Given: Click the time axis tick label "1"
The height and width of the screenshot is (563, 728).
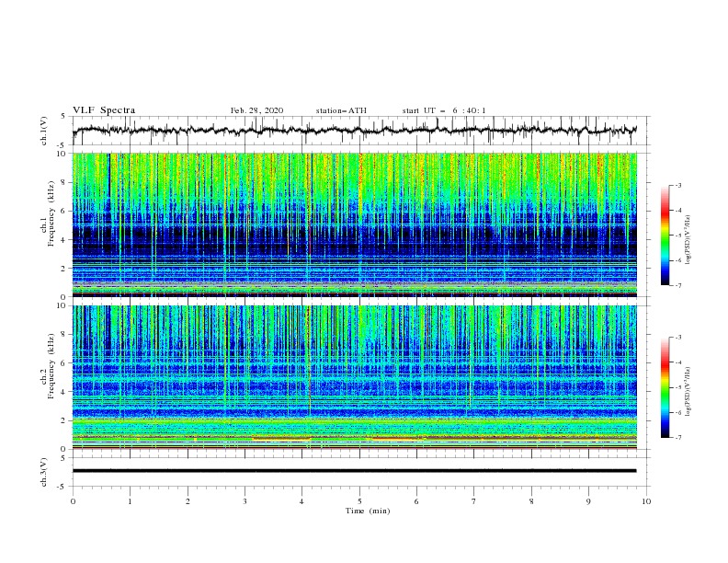Looking at the screenshot, I should tap(130, 501).
